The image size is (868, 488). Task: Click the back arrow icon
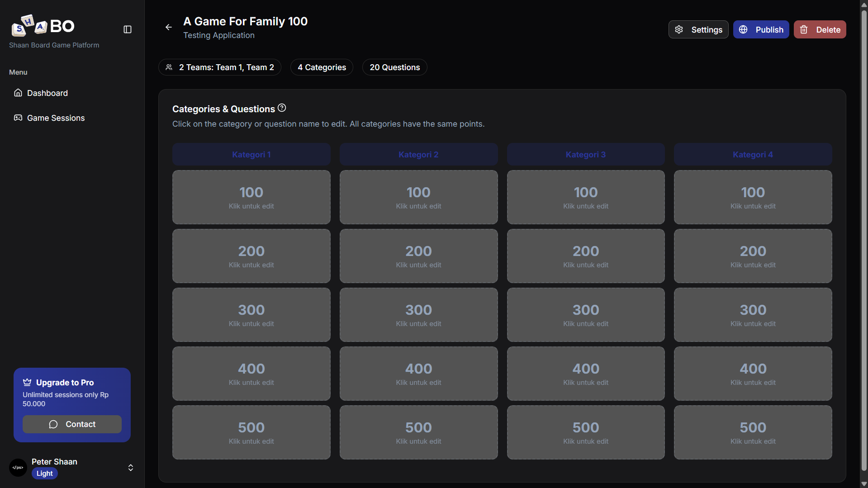pyautogui.click(x=169, y=27)
